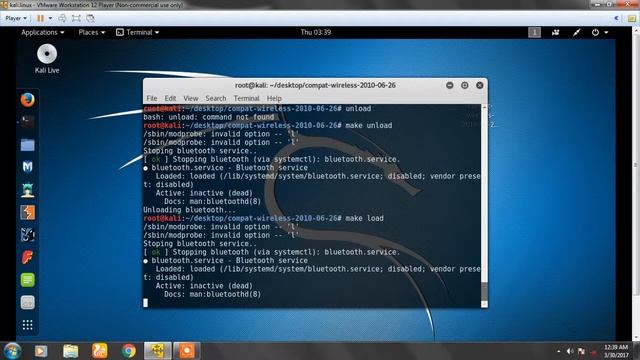Image resolution: width=640 pixels, height=360 pixels.
Task: Open the terminal Edit menu
Action: pyautogui.click(x=170, y=98)
